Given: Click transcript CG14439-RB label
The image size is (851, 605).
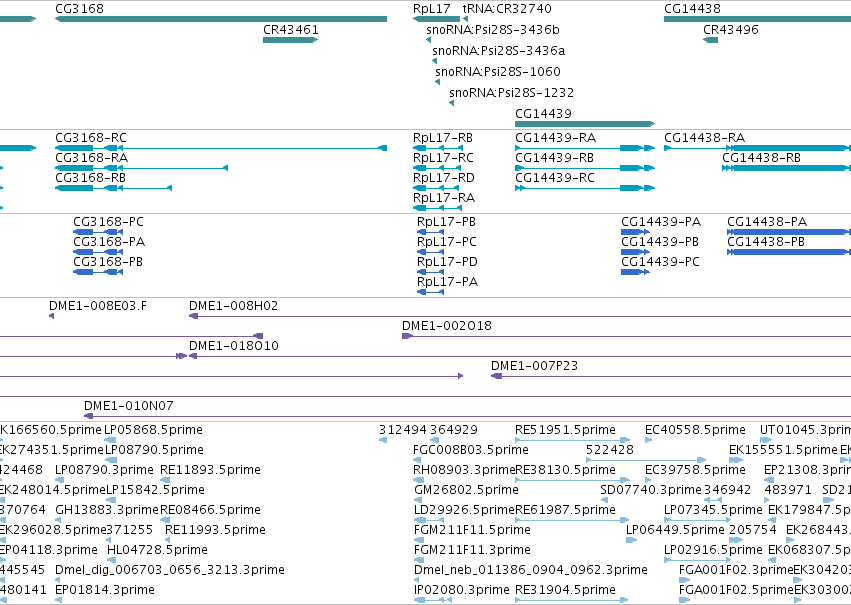Looking at the screenshot, I should 554,158.
